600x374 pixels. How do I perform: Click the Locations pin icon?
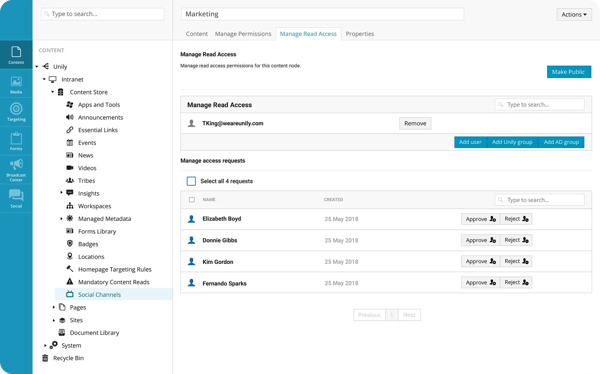click(x=70, y=256)
